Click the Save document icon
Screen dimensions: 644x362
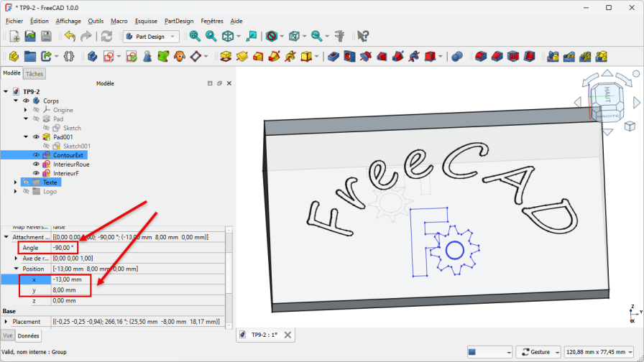(46, 36)
